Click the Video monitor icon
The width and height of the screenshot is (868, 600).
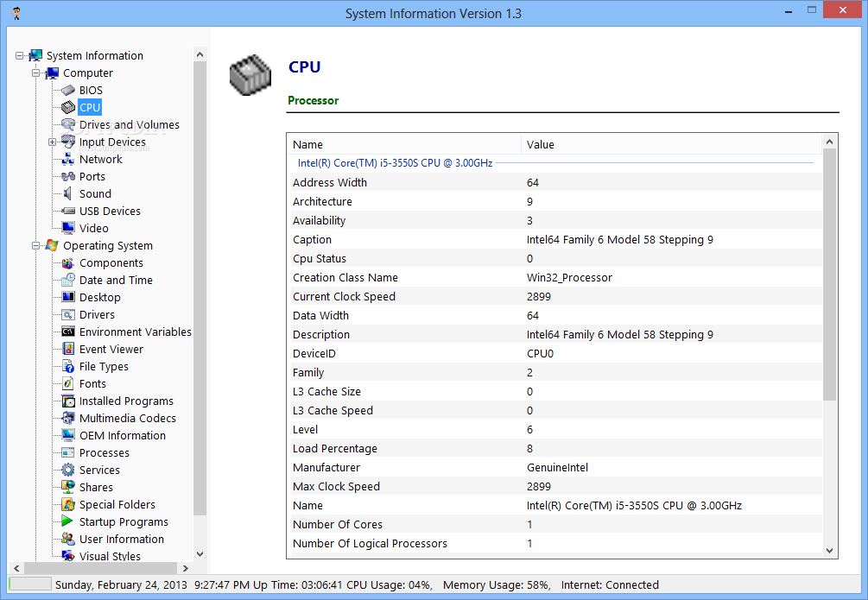tap(67, 228)
